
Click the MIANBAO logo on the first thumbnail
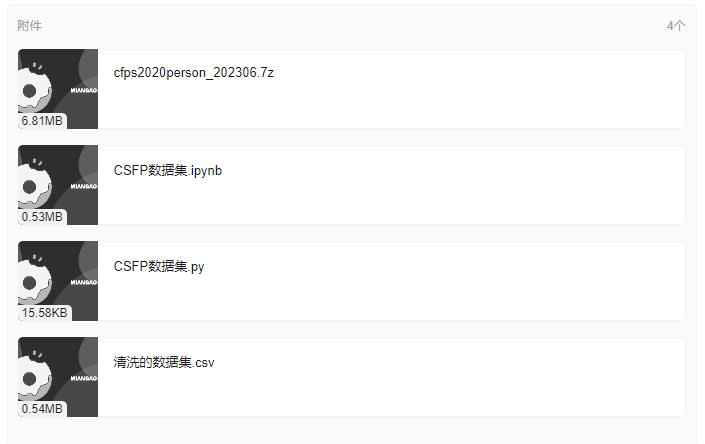(x=84, y=90)
